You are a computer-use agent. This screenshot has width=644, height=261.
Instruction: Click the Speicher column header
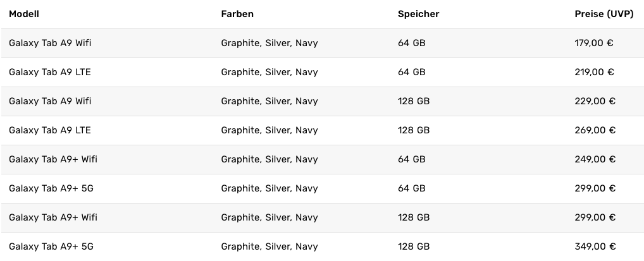[419, 14]
